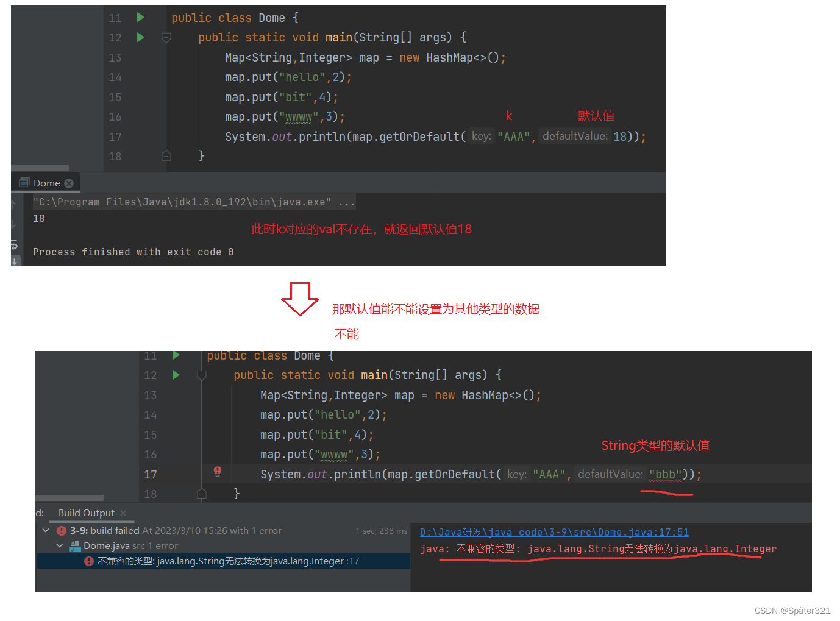Click line number 17 beside the error bulb
Screen dimensions: 840x621
point(151,474)
